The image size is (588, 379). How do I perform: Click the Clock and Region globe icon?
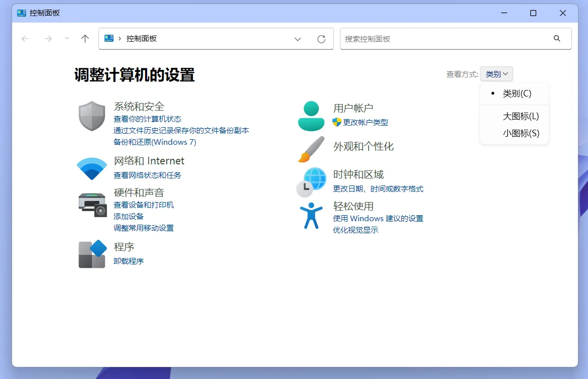click(x=311, y=181)
